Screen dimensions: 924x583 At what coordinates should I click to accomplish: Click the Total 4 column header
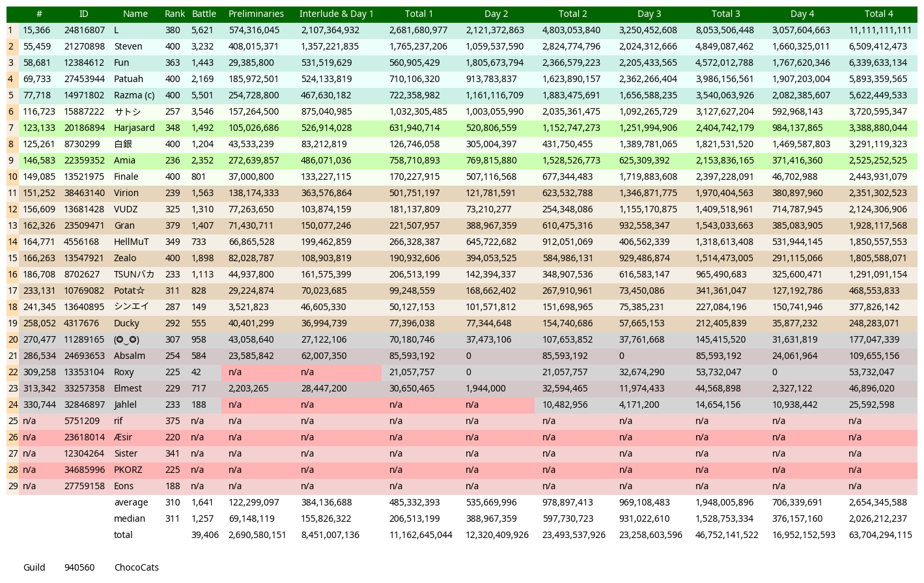(878, 14)
